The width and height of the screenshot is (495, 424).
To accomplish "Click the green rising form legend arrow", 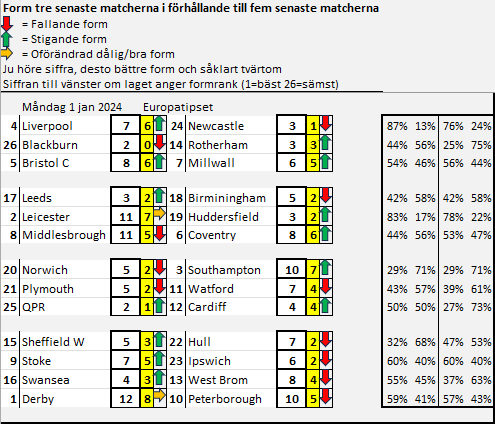I will 7,39.
